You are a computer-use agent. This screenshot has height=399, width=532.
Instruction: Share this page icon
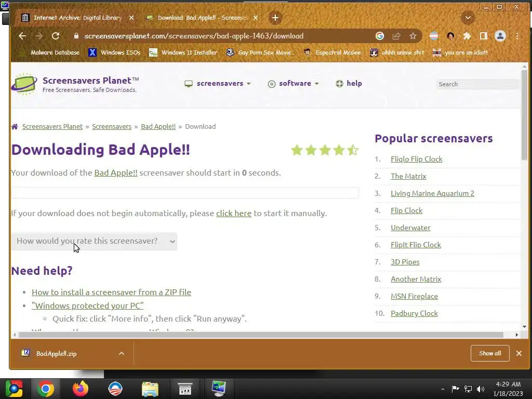coord(396,36)
